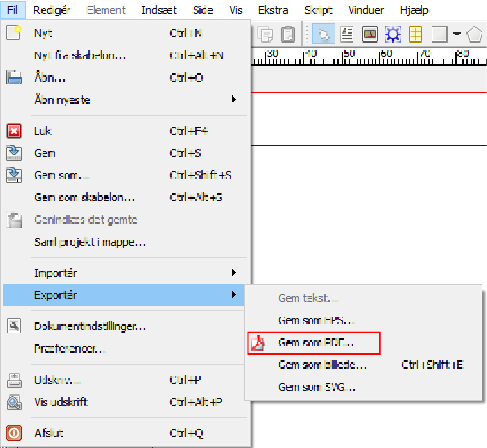This screenshot has height=448, width=487.
Task: Open the Redigér menu
Action: 52,10
